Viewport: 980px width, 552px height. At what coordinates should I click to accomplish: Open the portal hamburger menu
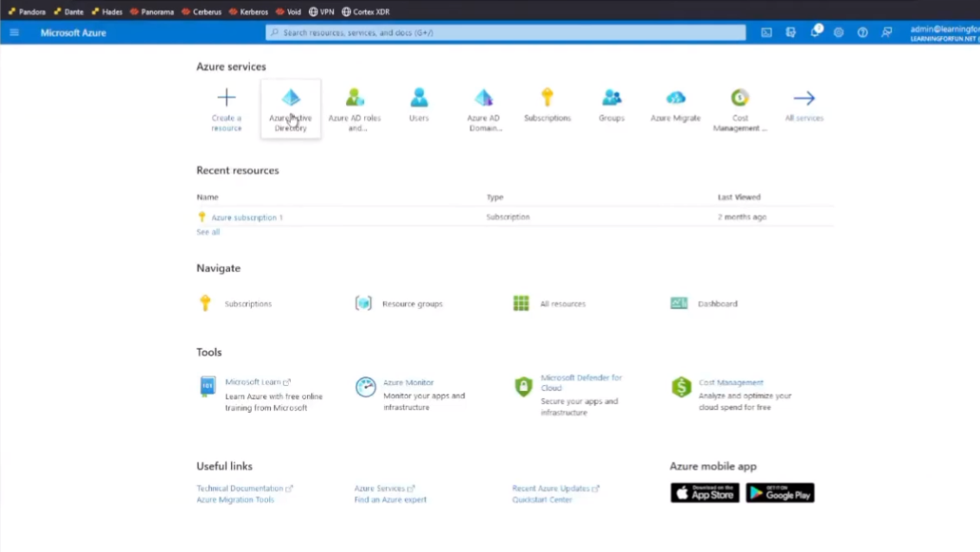[x=14, y=33]
